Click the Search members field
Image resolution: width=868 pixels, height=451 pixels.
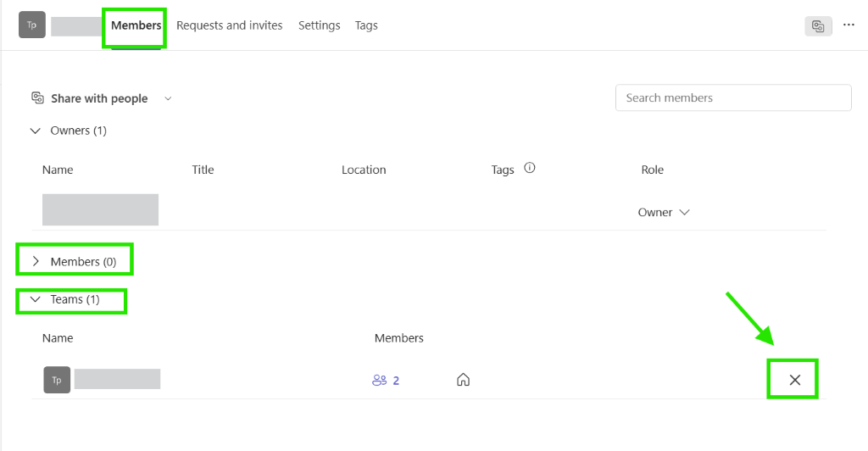[733, 97]
